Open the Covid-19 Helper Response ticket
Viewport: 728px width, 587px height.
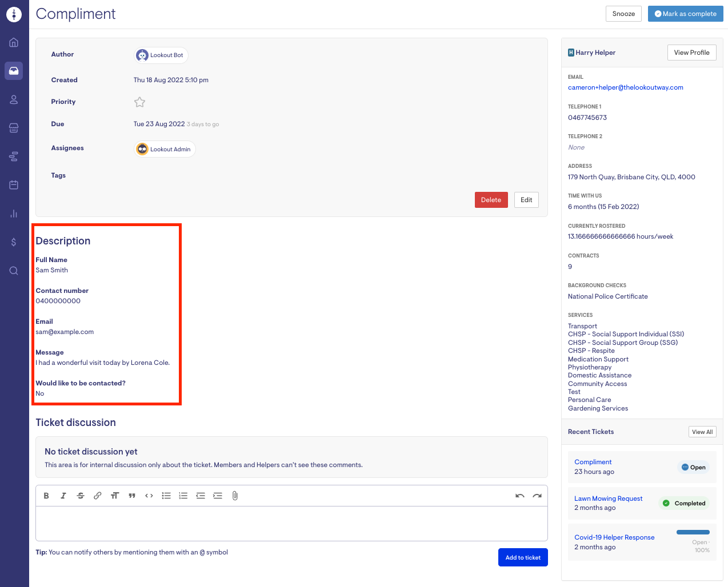pyautogui.click(x=614, y=537)
